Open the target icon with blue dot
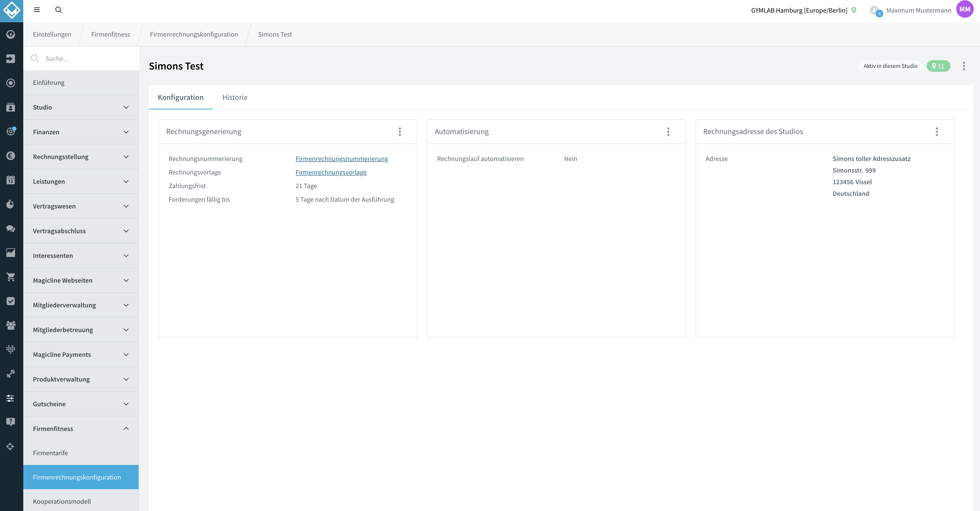 [11, 131]
